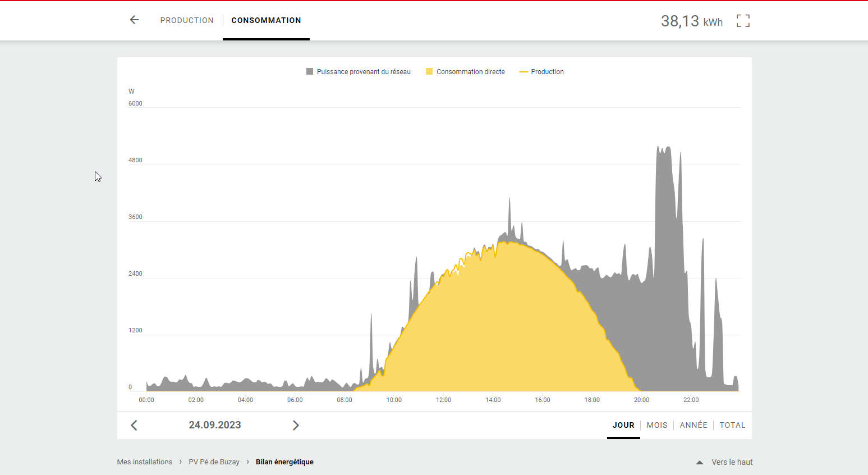The height and width of the screenshot is (475, 868).
Task: Go to next day arrow
Action: [296, 426]
